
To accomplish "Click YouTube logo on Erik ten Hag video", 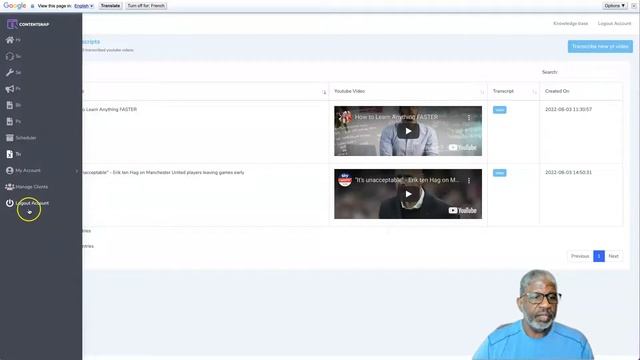I will (462, 211).
